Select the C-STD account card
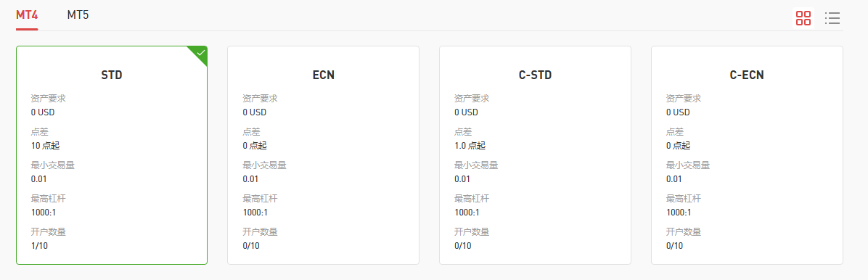Screen dimensions: 868x280 click(x=536, y=155)
